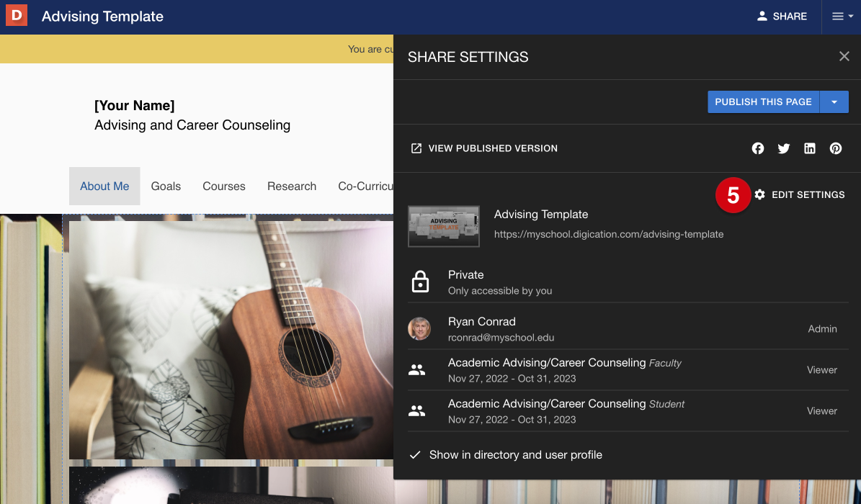The image size is (861, 504).
Task: Share to Facebook icon
Action: pyautogui.click(x=758, y=148)
